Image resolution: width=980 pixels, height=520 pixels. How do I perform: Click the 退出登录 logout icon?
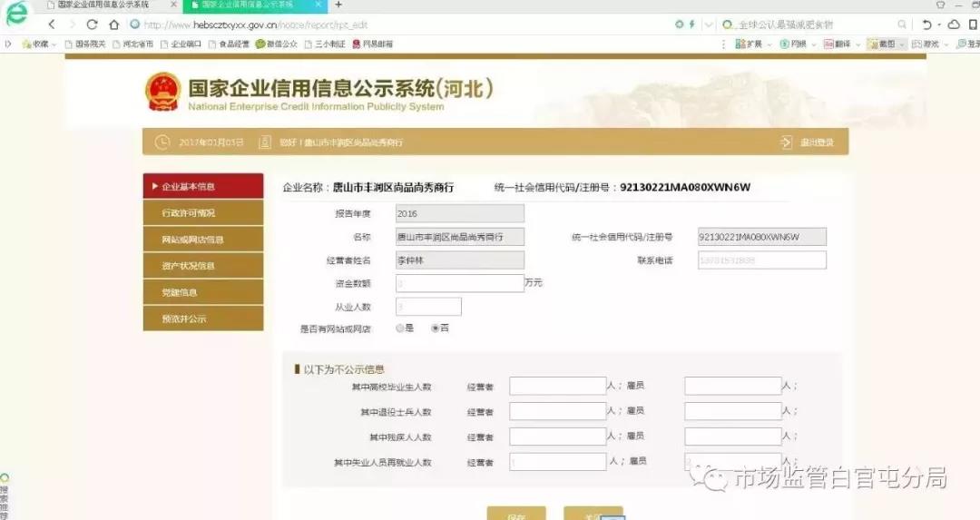pos(786,142)
